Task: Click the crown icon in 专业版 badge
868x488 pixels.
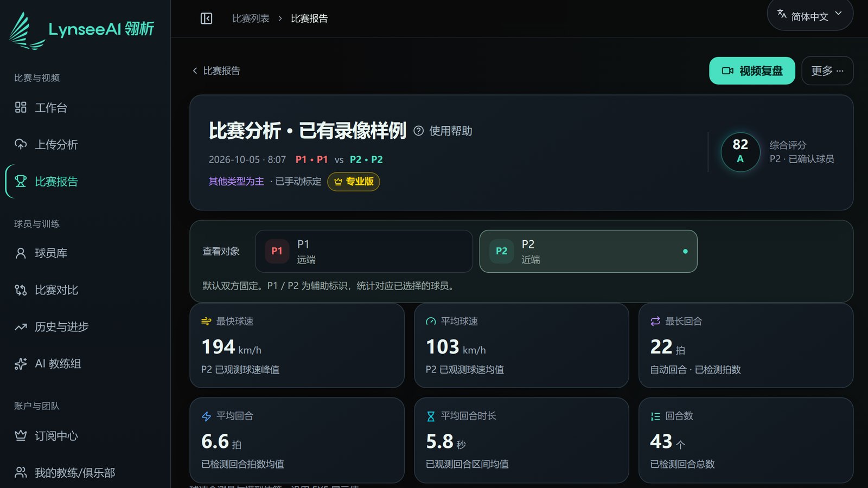Action: [338, 182]
